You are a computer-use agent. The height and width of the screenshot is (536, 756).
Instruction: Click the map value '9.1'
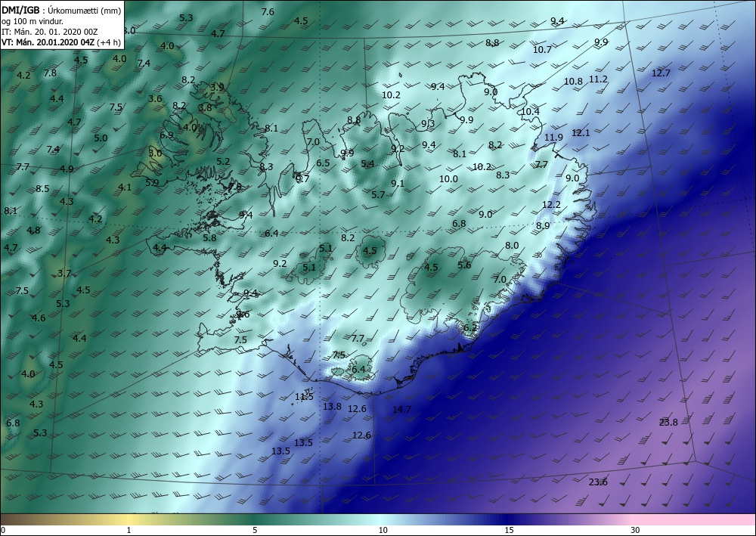(x=398, y=183)
